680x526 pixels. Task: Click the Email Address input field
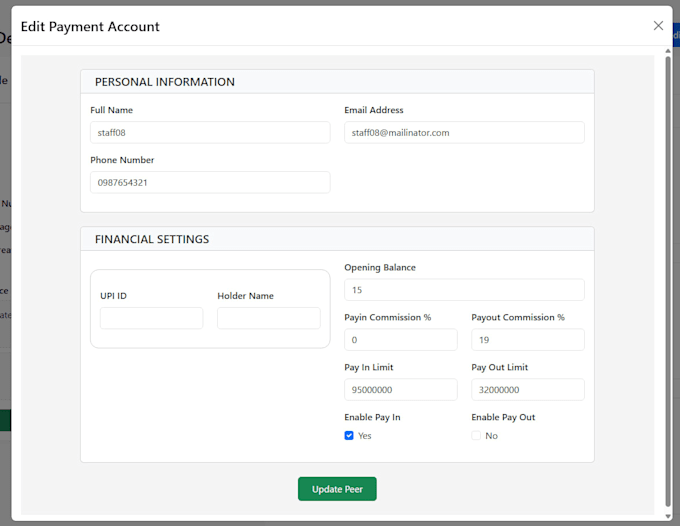464,133
